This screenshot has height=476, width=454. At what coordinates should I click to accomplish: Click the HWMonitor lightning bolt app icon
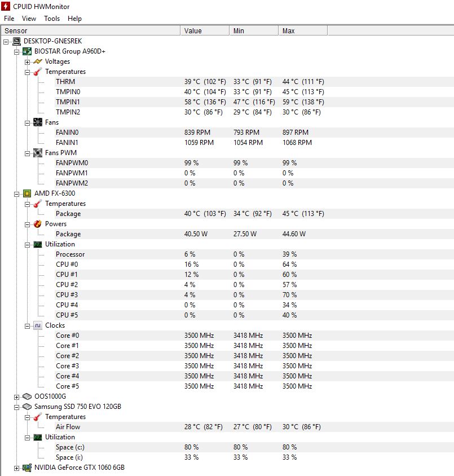(x=6, y=6)
